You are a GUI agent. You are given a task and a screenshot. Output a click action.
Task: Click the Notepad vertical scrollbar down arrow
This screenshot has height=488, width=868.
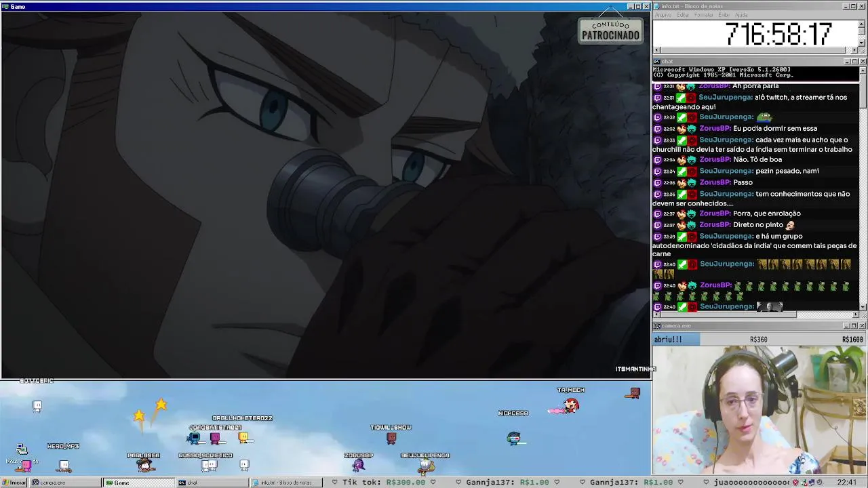click(x=862, y=43)
